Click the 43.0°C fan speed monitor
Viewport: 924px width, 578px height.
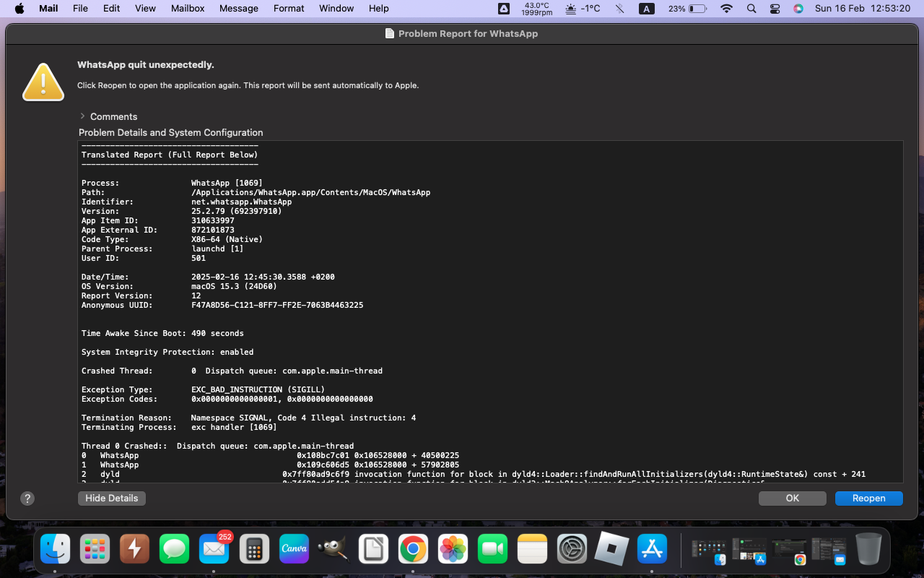537,9
